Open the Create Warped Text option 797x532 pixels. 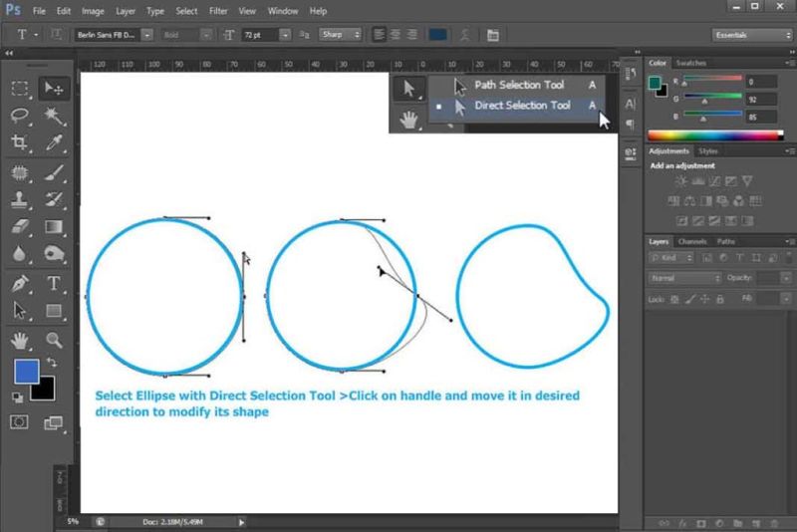pos(464,35)
